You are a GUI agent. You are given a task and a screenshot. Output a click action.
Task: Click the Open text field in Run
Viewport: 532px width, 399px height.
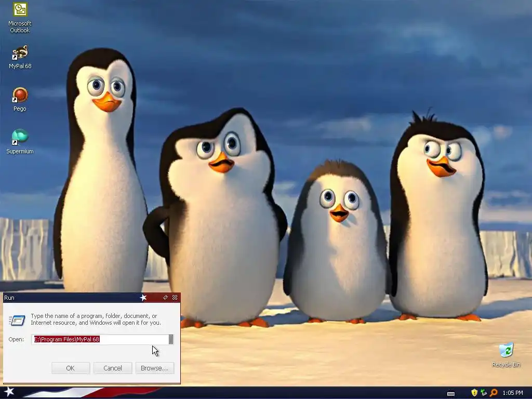click(x=100, y=339)
